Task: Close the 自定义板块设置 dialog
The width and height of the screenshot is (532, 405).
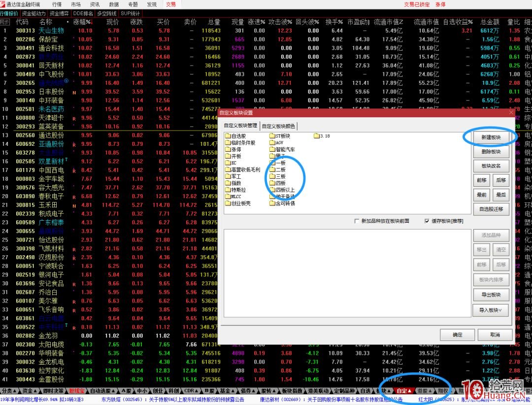Action: tap(511, 112)
